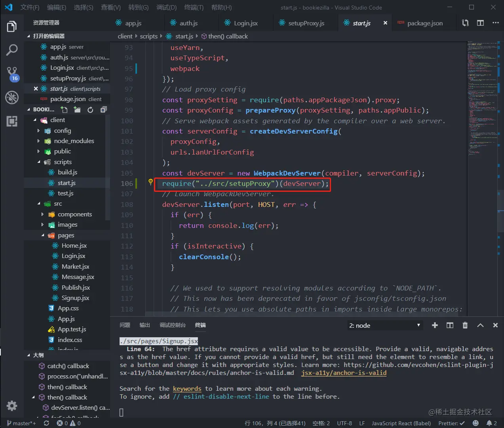Open the Manage gear at activity bar bottom
This screenshot has width=504, height=428.
(x=12, y=405)
